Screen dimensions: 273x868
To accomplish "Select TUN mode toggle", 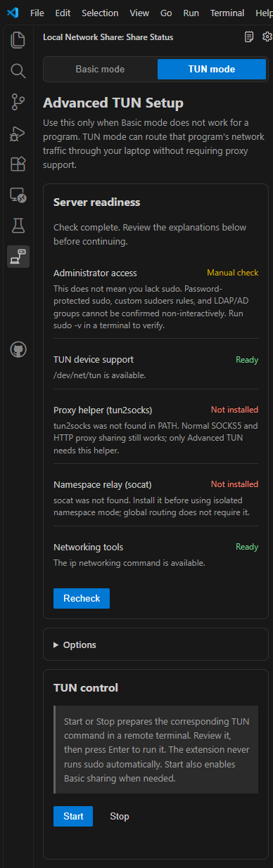I will pyautogui.click(x=212, y=69).
